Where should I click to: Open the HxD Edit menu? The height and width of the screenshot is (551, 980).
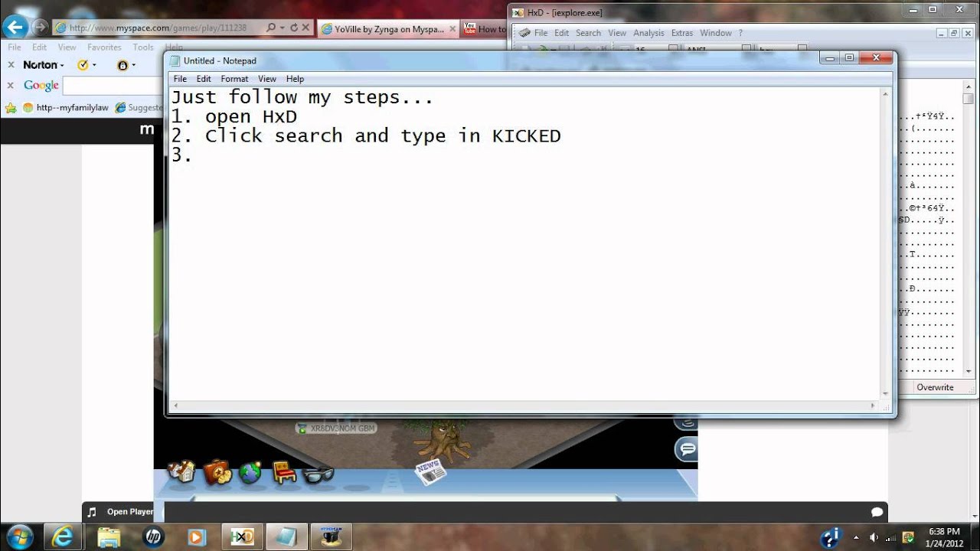[561, 33]
